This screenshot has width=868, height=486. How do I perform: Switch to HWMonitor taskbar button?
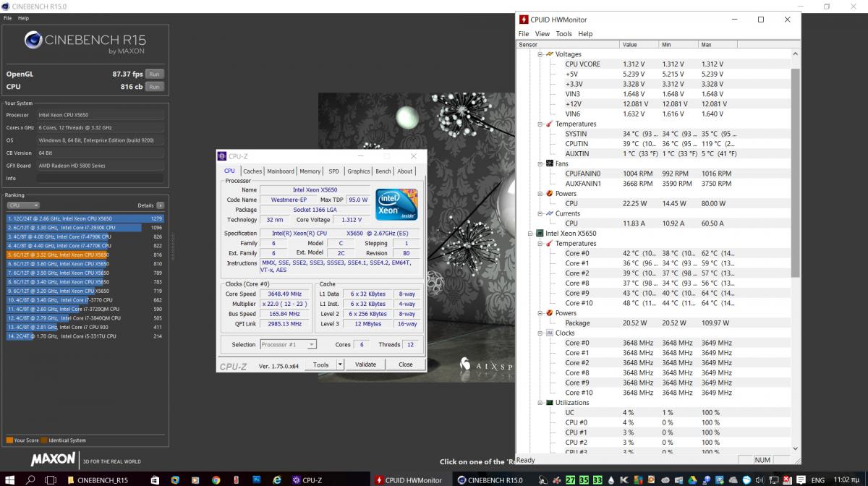click(411, 479)
